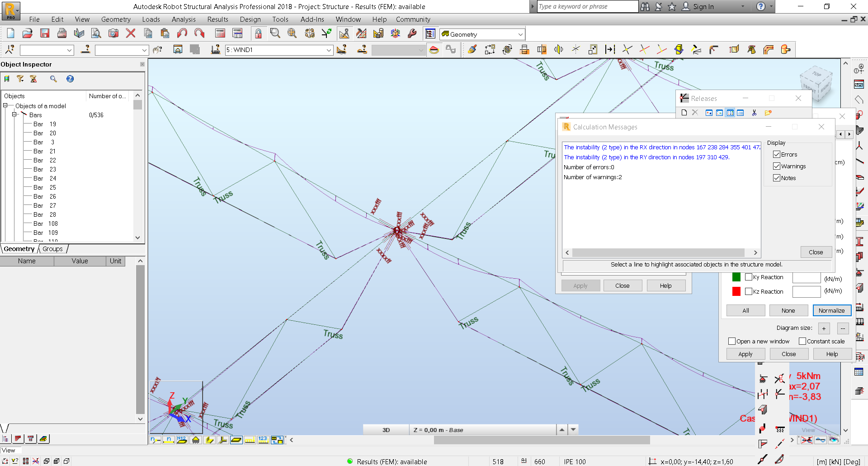
Task: Select the Rotate edit tool icon
Action: [507, 49]
